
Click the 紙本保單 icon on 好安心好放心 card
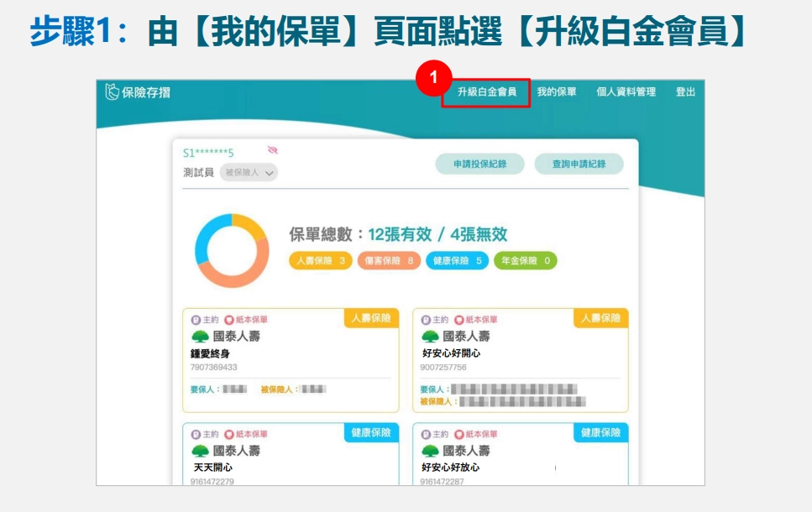tap(459, 434)
